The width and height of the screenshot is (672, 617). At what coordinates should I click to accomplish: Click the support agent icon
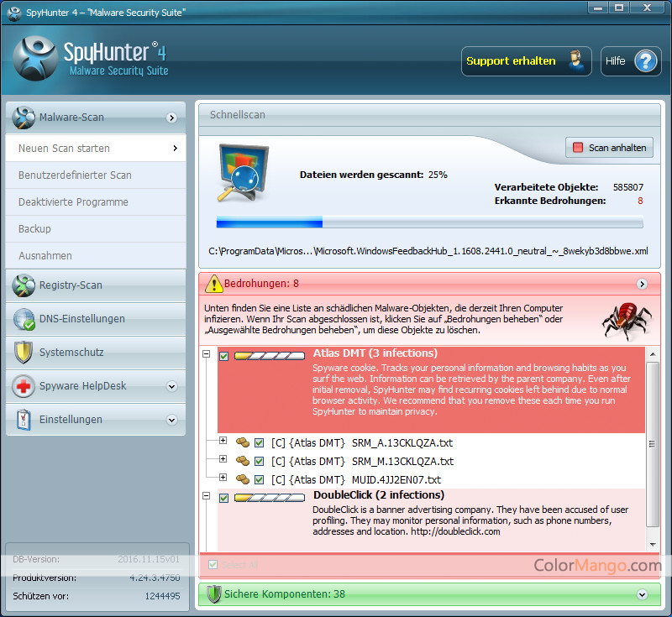click(x=577, y=61)
